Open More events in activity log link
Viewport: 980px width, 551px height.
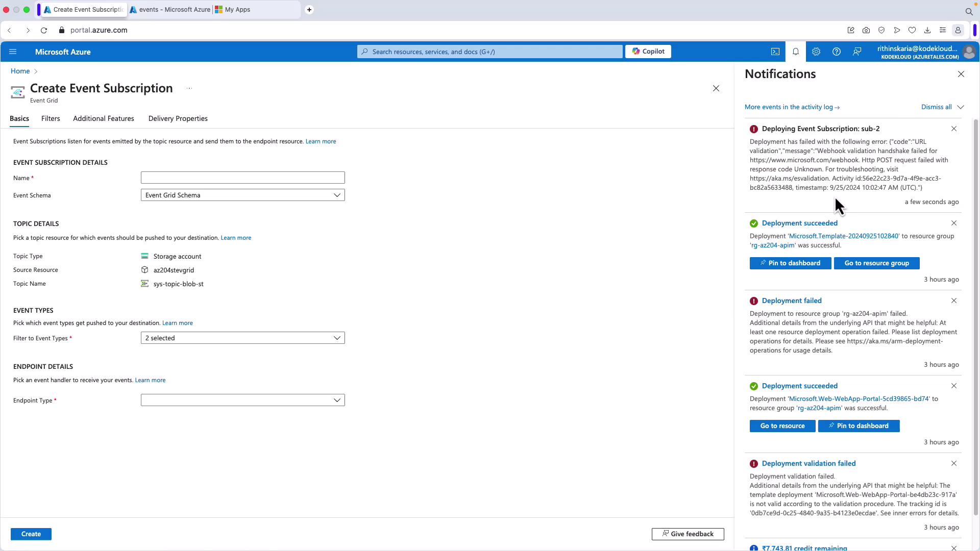pos(792,107)
